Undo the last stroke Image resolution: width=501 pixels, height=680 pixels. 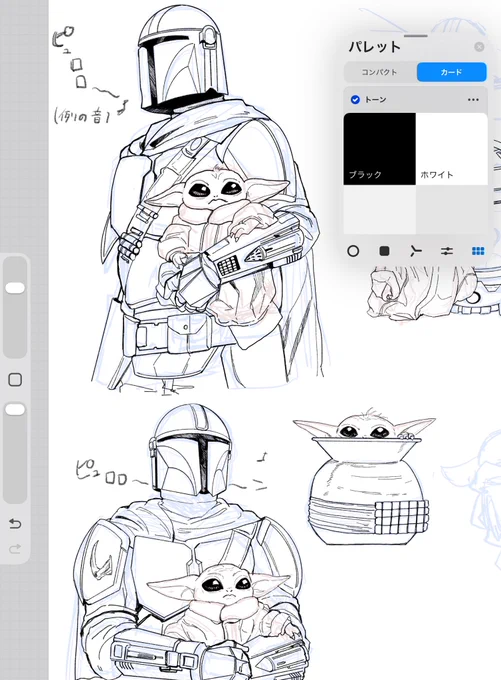[15, 524]
